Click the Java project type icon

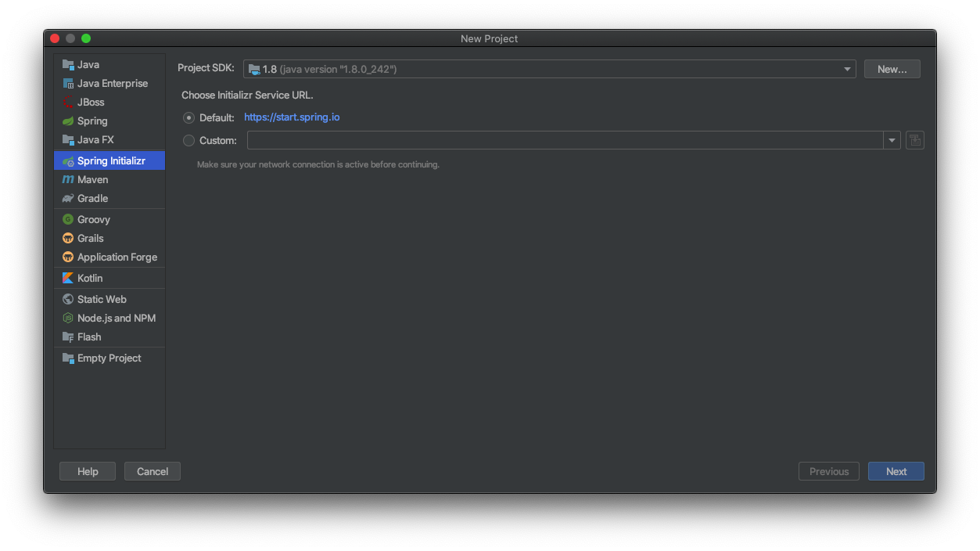68,64
